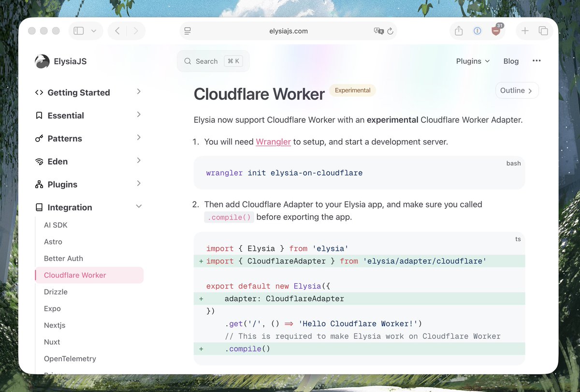Open the AI SDK page
This screenshot has width=580, height=392.
point(56,225)
